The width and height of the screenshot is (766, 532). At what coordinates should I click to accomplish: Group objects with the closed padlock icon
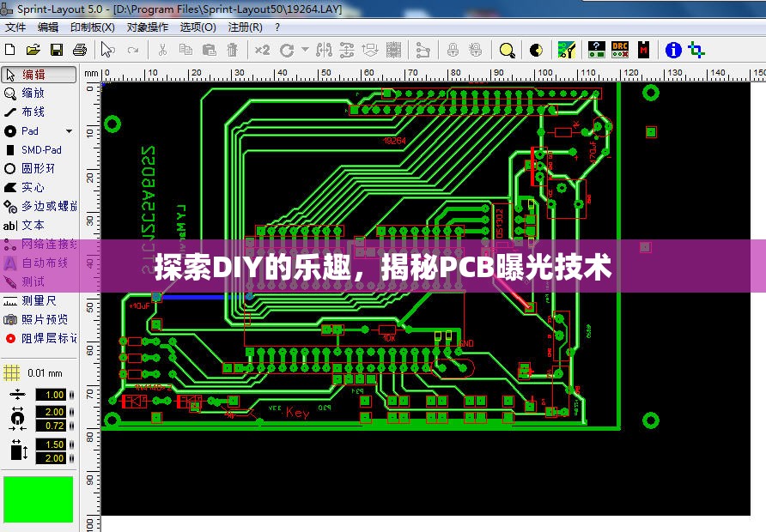pos(453,50)
